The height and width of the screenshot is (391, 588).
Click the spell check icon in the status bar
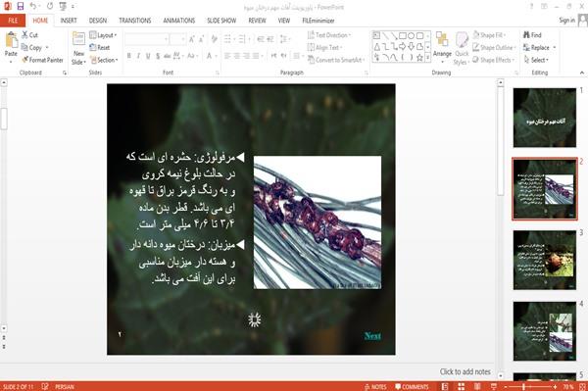coord(45,386)
